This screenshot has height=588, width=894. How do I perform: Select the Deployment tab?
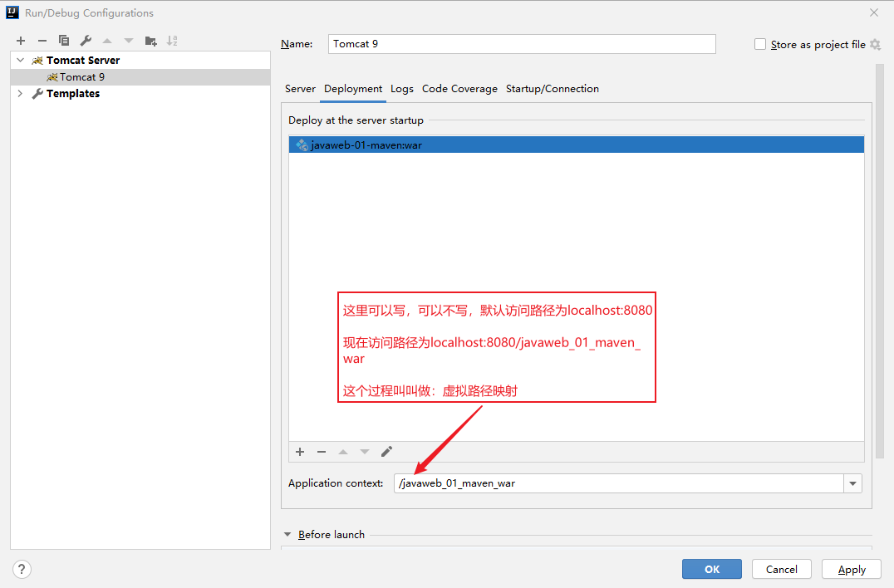pyautogui.click(x=353, y=89)
